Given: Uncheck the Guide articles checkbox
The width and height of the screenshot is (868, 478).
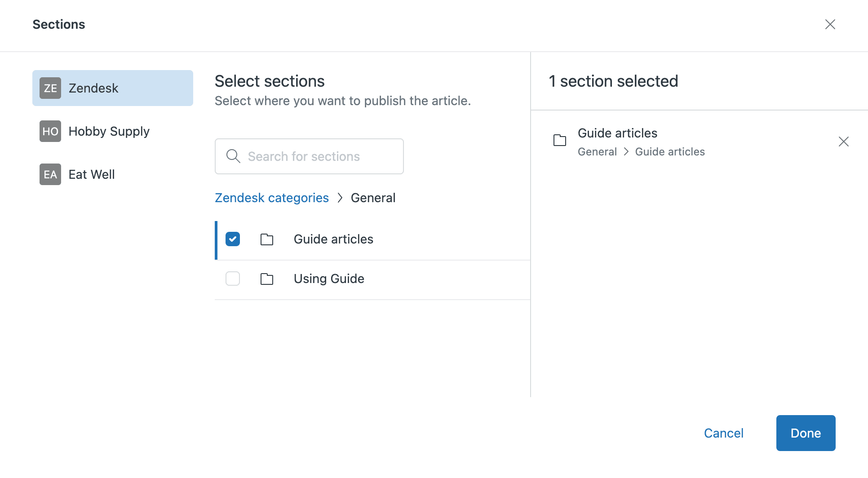Looking at the screenshot, I should point(233,239).
